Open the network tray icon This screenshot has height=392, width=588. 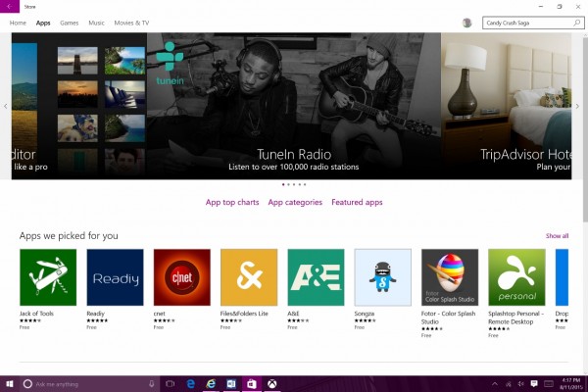(x=508, y=384)
